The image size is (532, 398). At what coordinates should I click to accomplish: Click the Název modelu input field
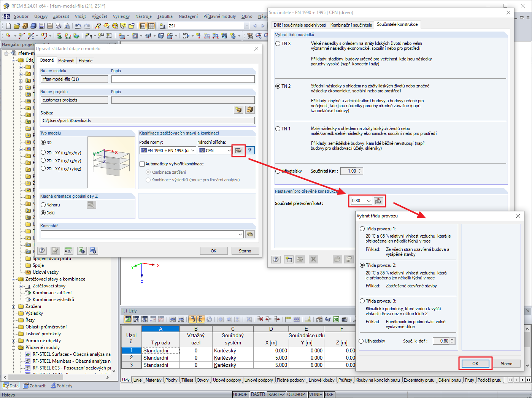click(74, 79)
